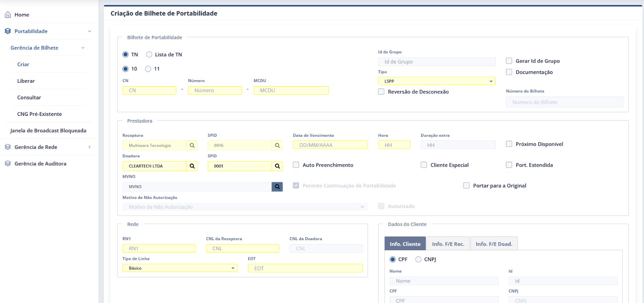Select the Lista de TN radio button
644x303 pixels.
[x=149, y=55]
